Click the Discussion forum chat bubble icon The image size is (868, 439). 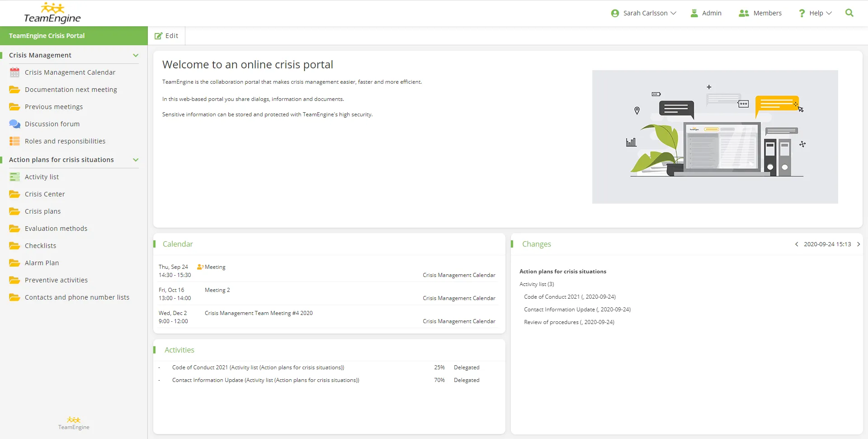(15, 124)
